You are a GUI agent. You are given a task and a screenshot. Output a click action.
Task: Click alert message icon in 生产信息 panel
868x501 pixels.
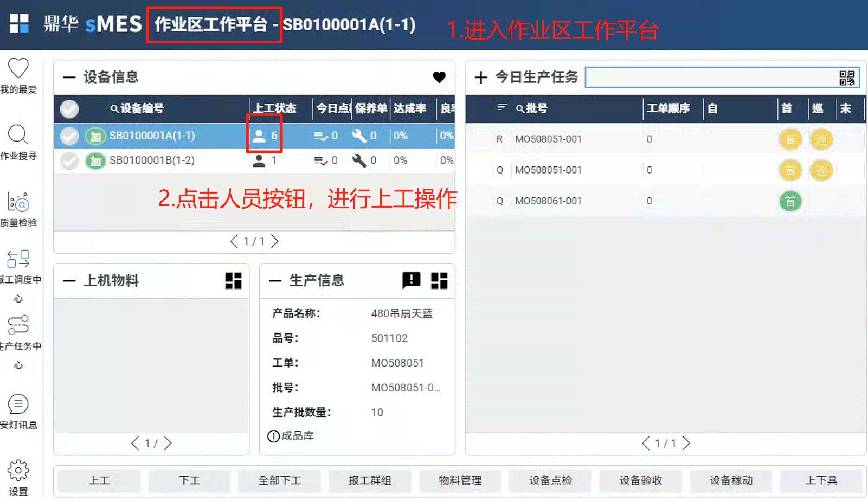411,280
